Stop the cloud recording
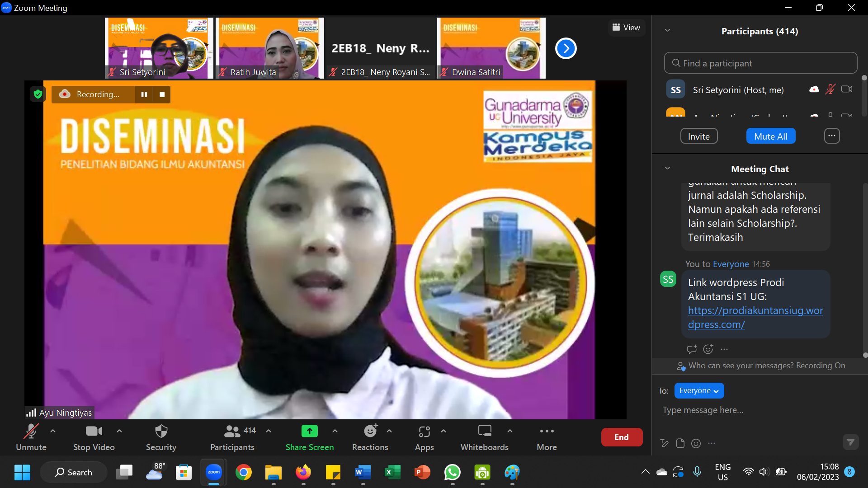Screen dimensions: 868x488 162,94
